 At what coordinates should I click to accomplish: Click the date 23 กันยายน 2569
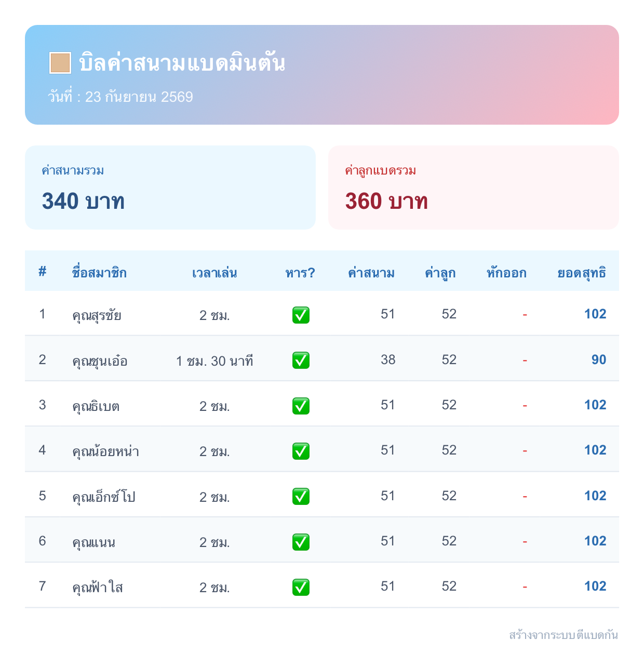(139, 97)
